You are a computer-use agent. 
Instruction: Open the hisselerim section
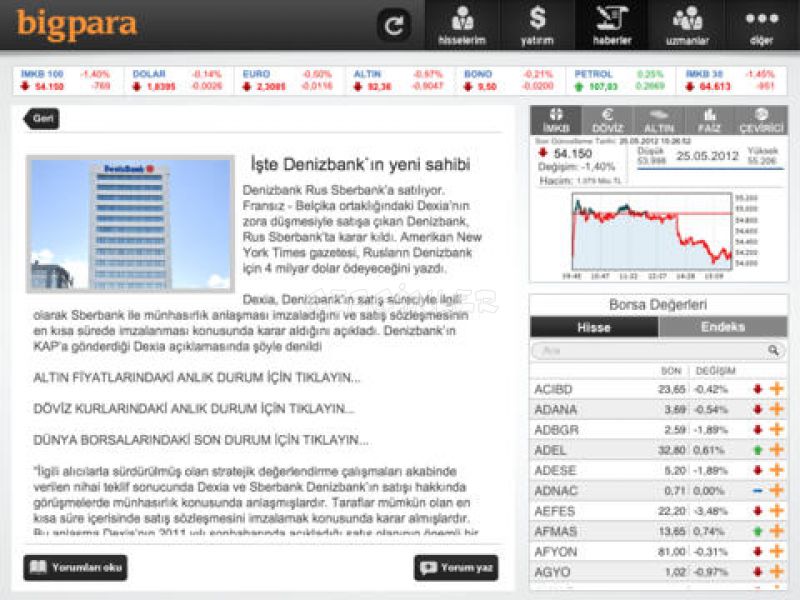462,25
